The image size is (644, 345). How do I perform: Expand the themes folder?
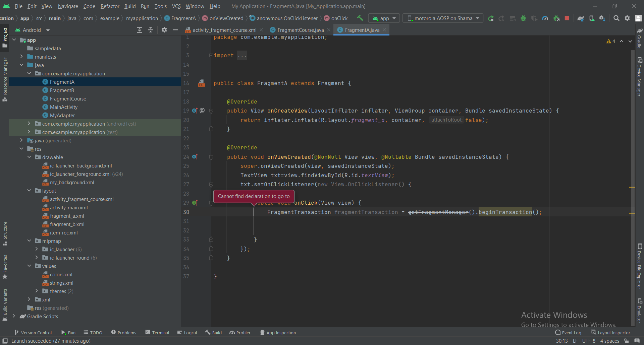(x=37, y=291)
